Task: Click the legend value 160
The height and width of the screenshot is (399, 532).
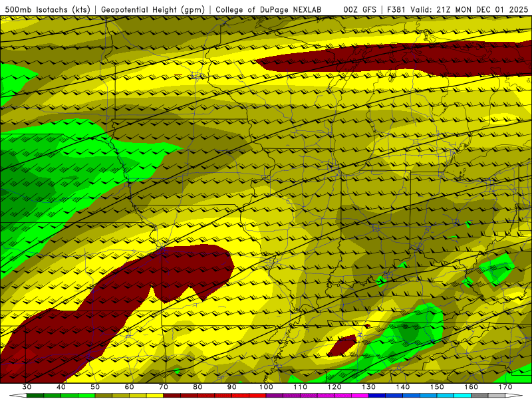Action: coord(471,387)
